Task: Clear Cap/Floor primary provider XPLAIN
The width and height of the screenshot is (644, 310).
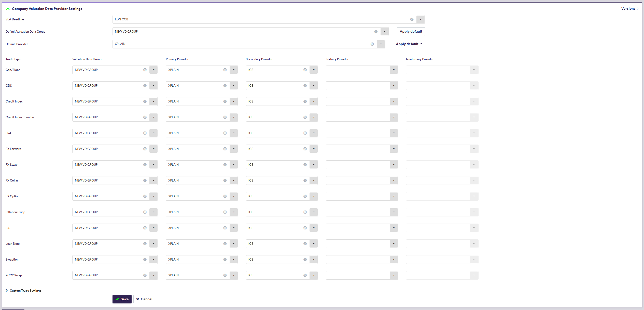Action: tap(225, 70)
